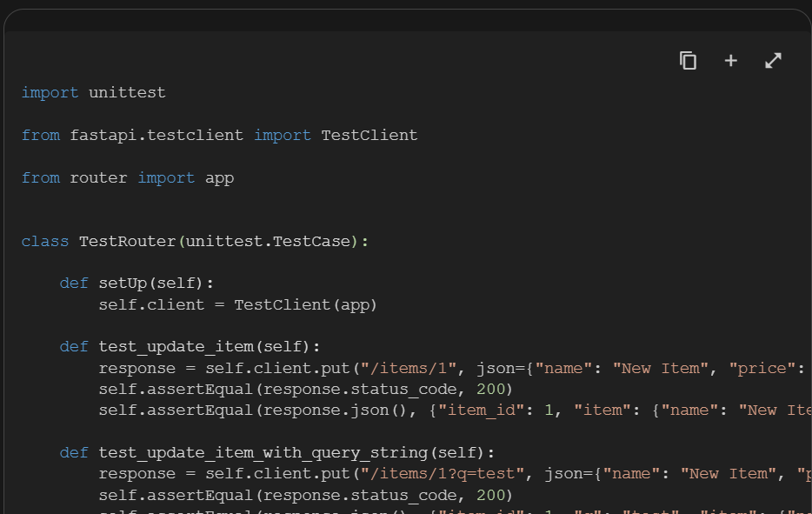This screenshot has height=514, width=812.
Task: Click the TestRouter class name
Action: tap(127, 241)
